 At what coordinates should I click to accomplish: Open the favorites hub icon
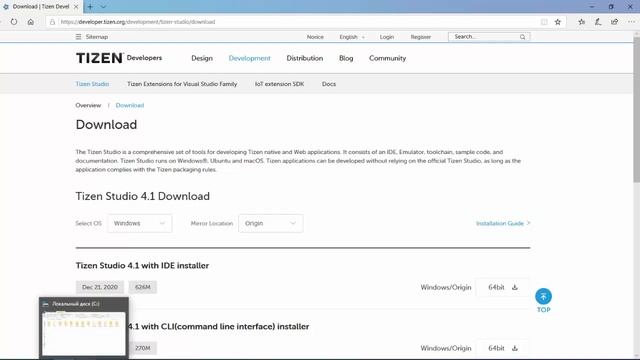point(582,22)
